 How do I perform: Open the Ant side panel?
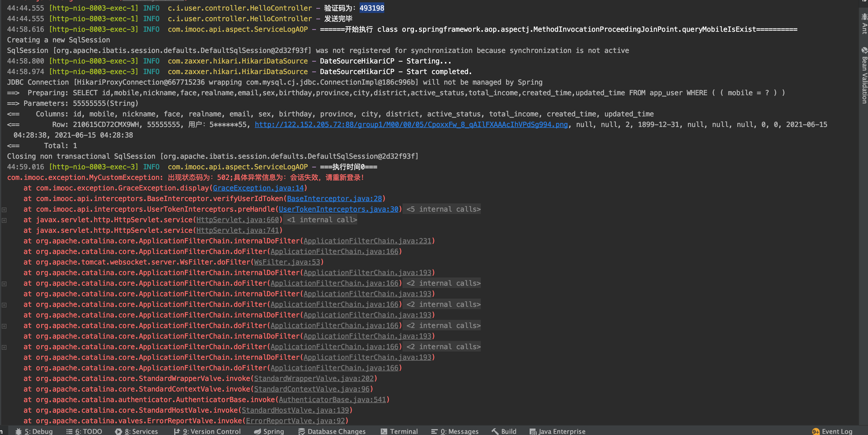[864, 24]
